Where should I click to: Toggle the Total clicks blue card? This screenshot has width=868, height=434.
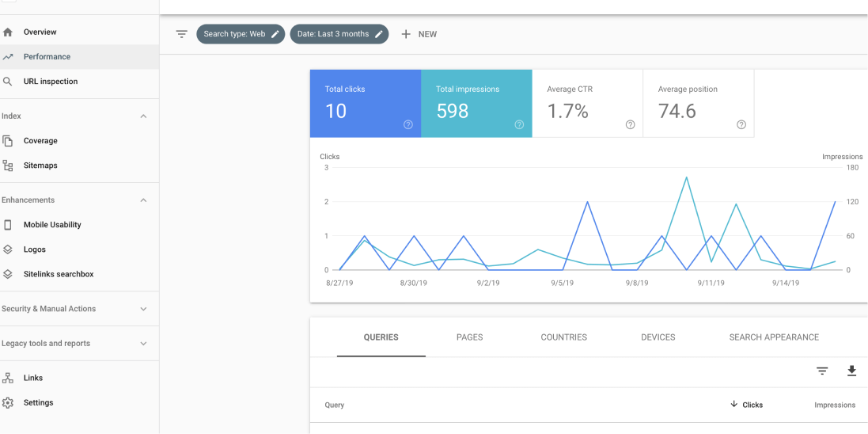coord(366,104)
